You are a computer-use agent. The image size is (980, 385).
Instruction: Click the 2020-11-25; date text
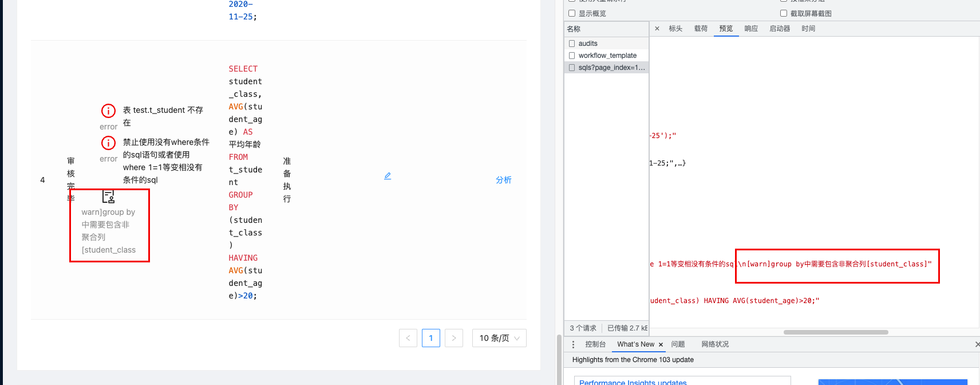point(243,11)
